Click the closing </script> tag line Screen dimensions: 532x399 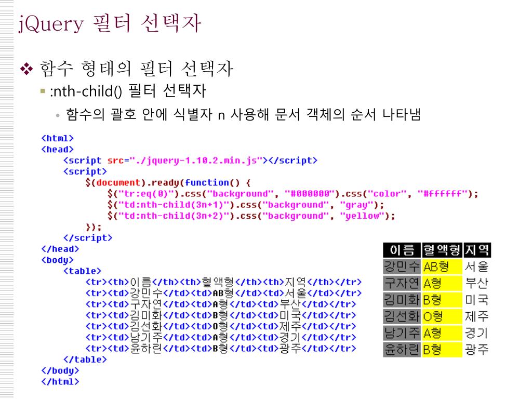tap(87, 238)
